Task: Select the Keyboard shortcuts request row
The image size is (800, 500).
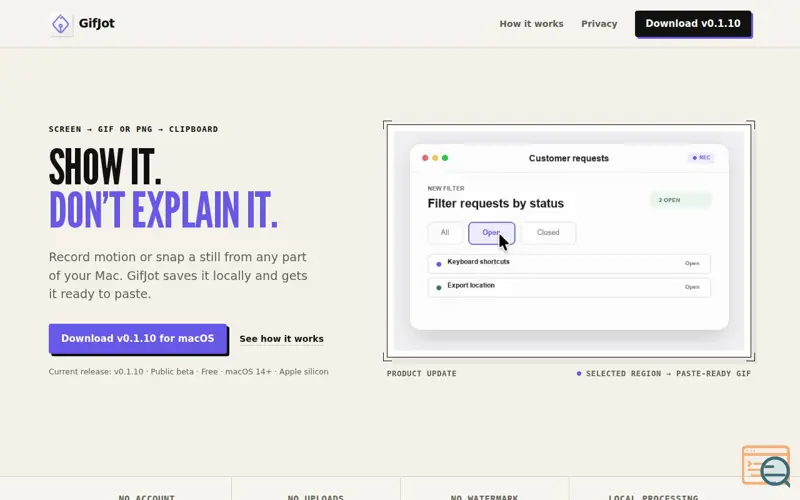Action: point(569,263)
